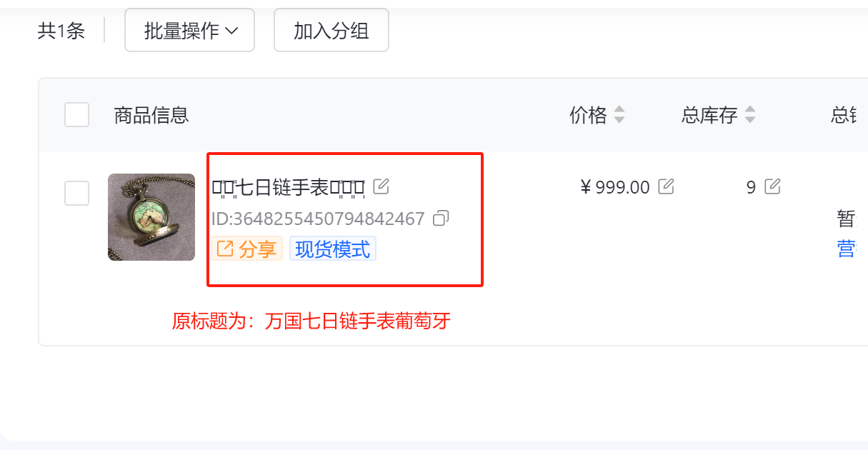This screenshot has height=450, width=868.
Task: Edit the product title with pencil icon
Action: 381,187
